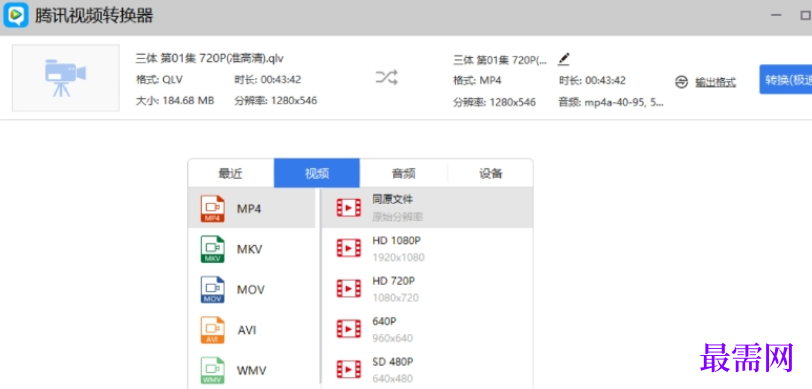Select the HD 1080P resolution option
This screenshot has height=389, width=812.
[x=427, y=248]
